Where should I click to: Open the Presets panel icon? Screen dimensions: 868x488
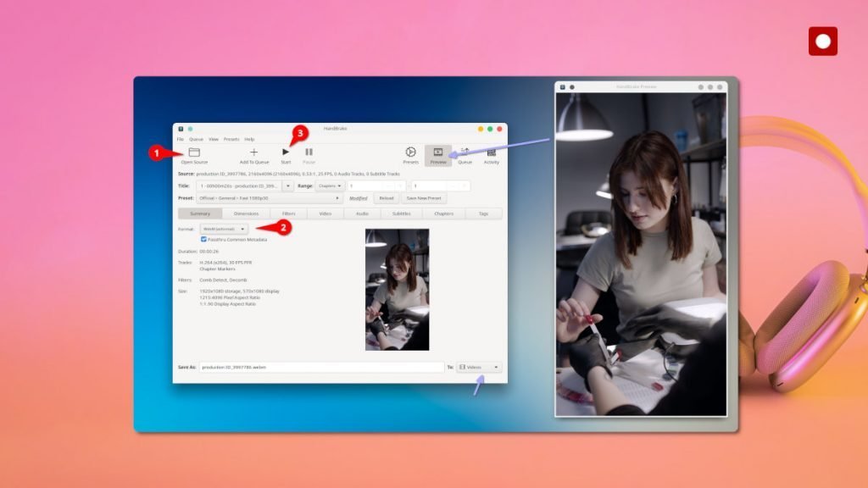point(412,152)
